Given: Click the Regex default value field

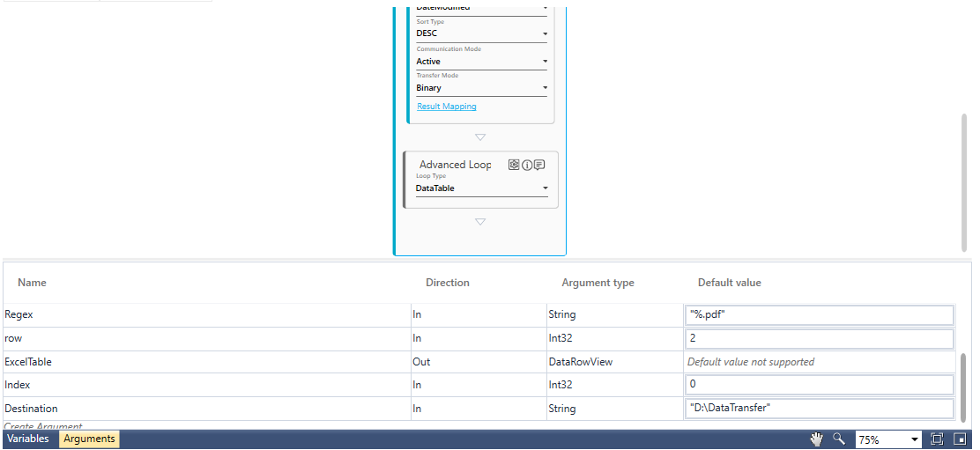Looking at the screenshot, I should click(819, 314).
